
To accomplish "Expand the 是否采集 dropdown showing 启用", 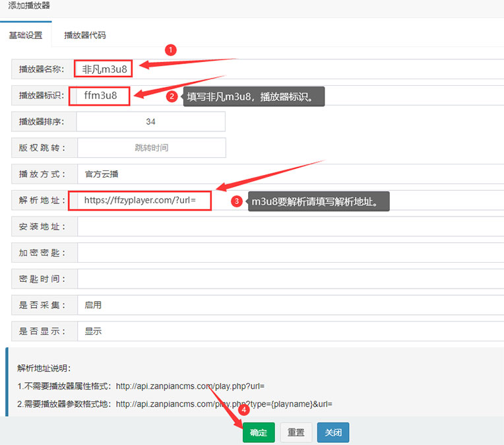I will tap(289, 305).
